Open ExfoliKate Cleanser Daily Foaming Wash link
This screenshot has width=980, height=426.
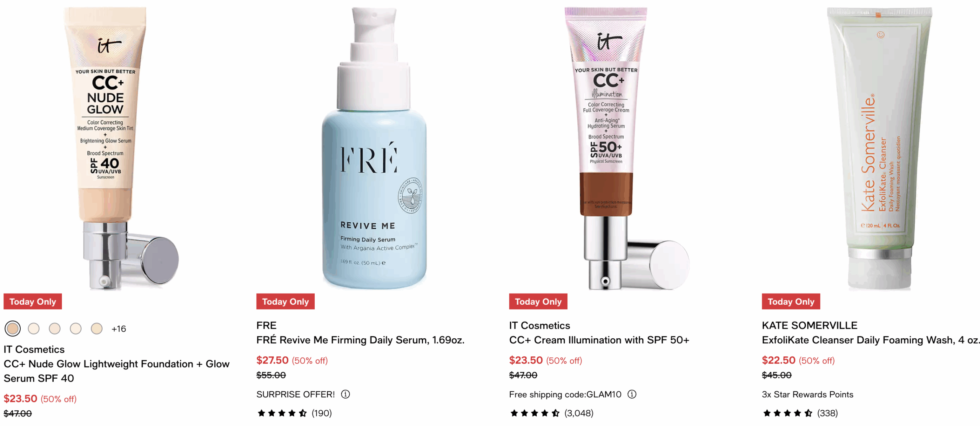pyautogui.click(x=871, y=339)
